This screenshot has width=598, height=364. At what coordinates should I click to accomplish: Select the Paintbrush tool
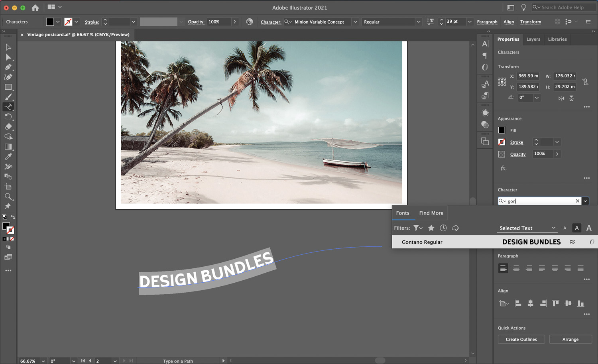point(8,97)
